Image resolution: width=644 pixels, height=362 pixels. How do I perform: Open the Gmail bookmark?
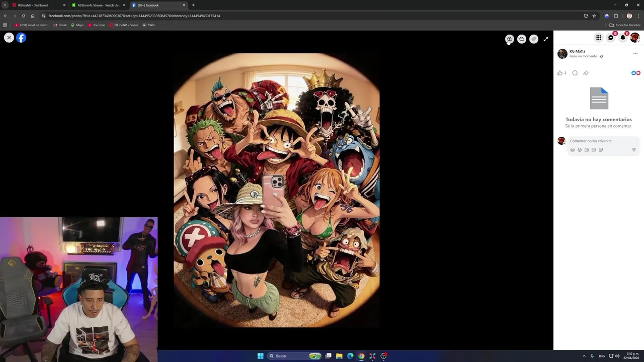point(60,25)
